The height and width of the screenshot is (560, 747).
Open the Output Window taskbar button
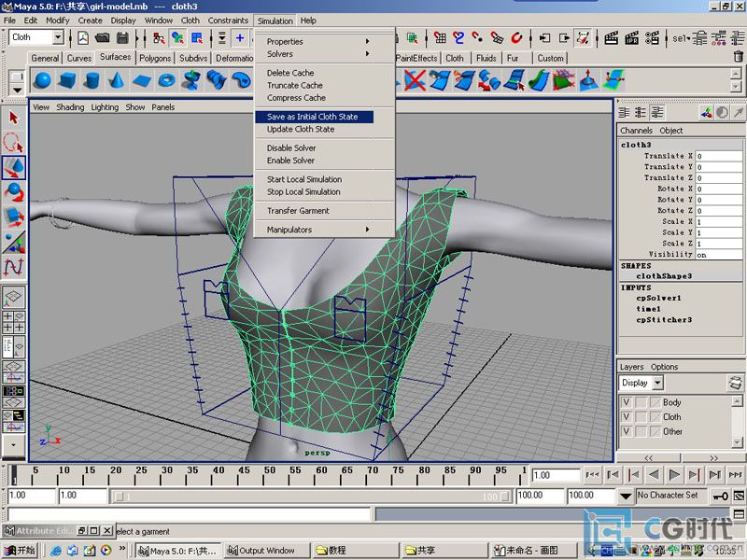268,551
